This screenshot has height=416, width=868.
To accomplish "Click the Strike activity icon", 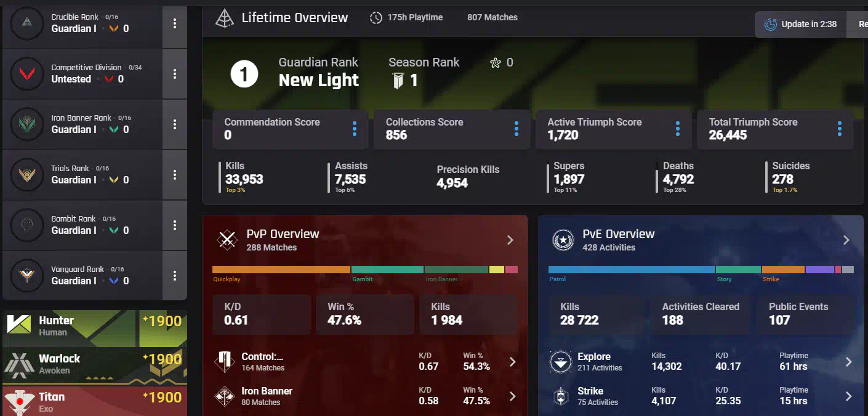I will (560, 396).
